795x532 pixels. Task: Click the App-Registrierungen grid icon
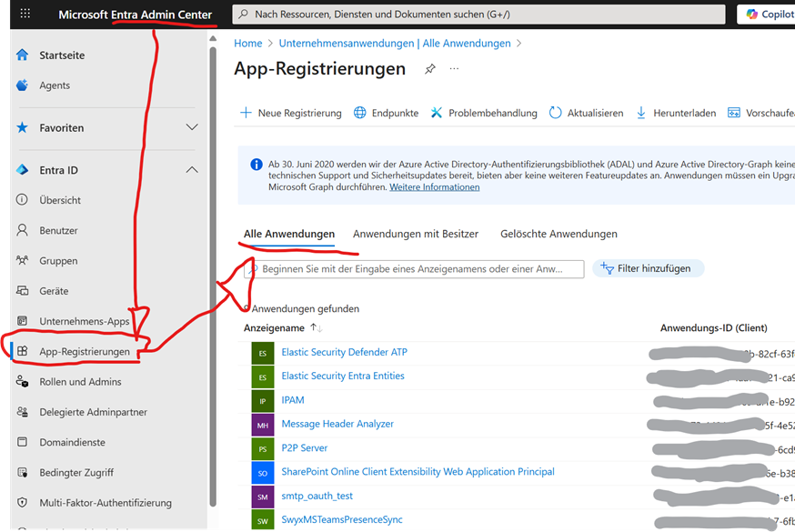(x=23, y=351)
